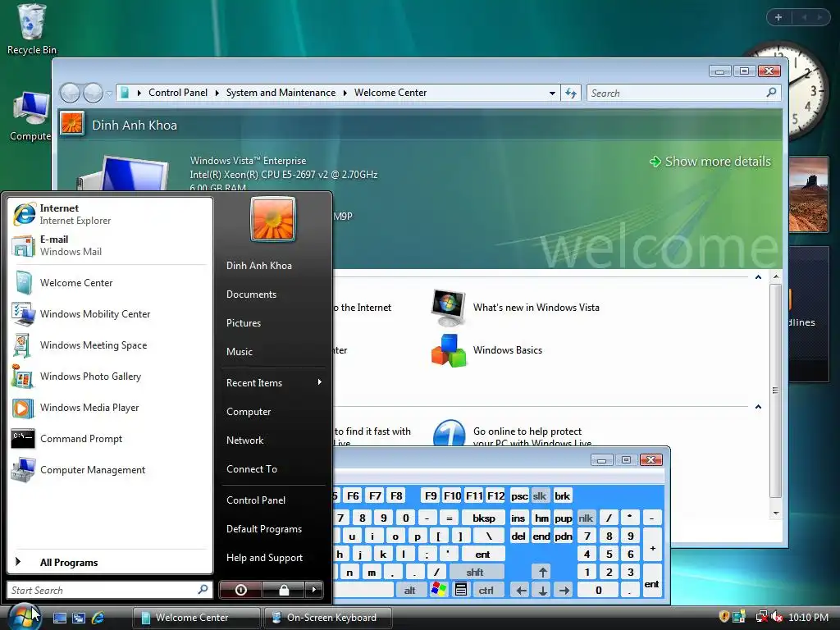The image size is (840, 630).
Task: Expand All Programs list
Action: pyautogui.click(x=110, y=562)
